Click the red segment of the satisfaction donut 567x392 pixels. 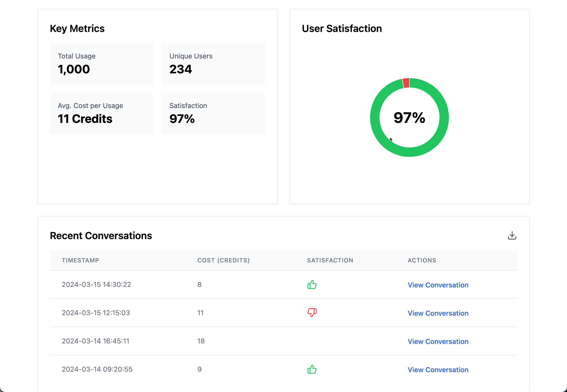pyautogui.click(x=406, y=83)
